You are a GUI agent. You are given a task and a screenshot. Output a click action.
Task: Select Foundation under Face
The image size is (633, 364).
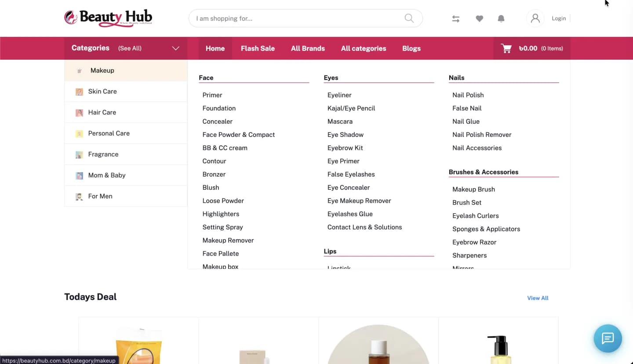219,108
